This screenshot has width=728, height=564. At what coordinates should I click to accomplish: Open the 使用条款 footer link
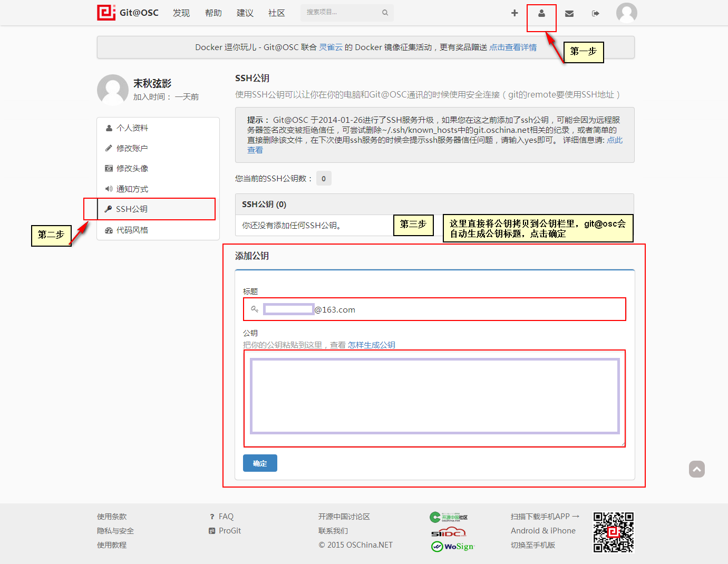(x=112, y=517)
